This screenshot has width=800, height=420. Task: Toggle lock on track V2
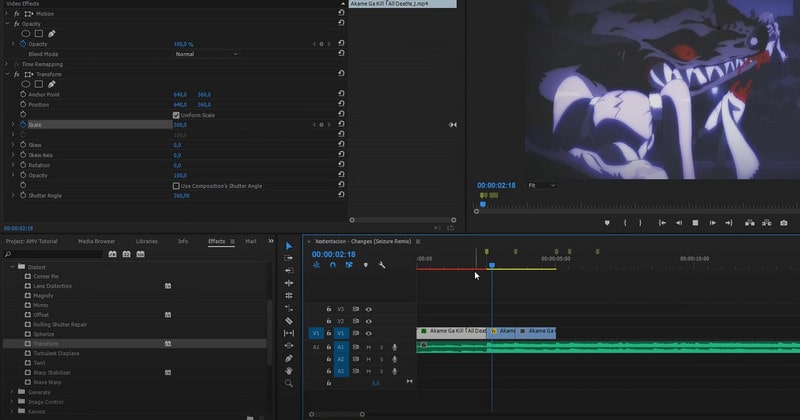(x=329, y=321)
